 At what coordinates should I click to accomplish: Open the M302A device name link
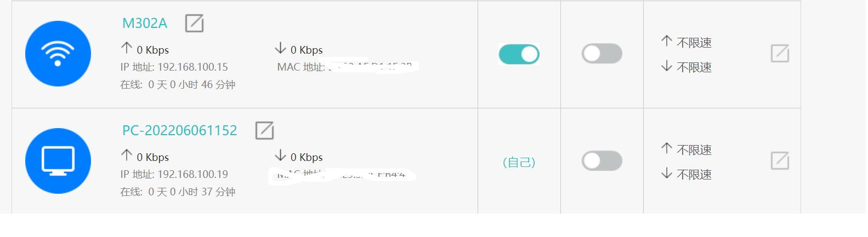click(144, 23)
